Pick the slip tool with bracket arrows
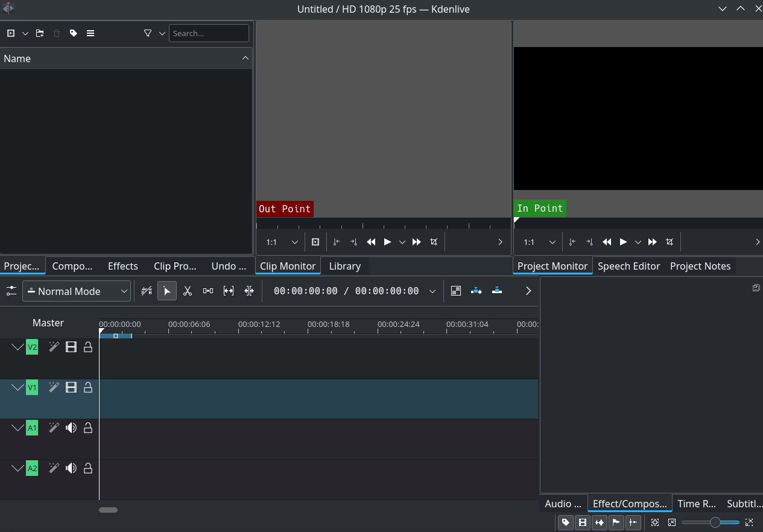763x532 pixels. pos(229,291)
